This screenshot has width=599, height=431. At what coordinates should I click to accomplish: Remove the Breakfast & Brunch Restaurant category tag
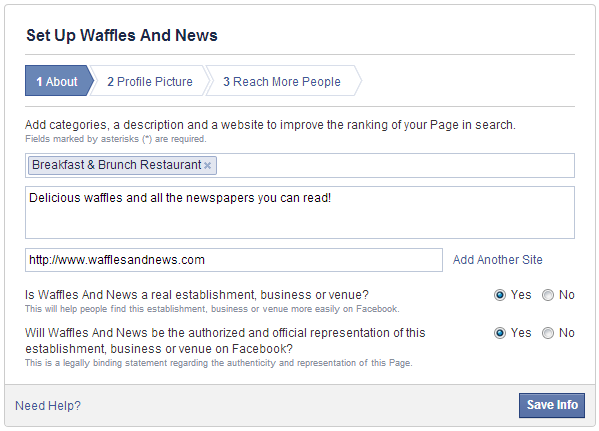tap(207, 165)
